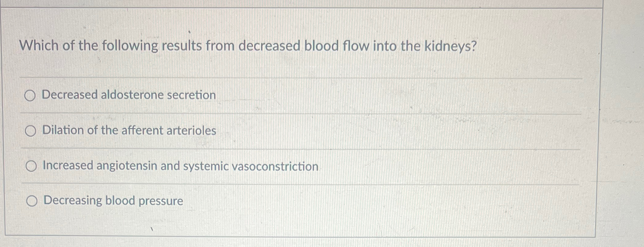The height and width of the screenshot is (247, 644).
Task: Click the 'Decreased aldosterone secretion' option text
Action: [128, 95]
